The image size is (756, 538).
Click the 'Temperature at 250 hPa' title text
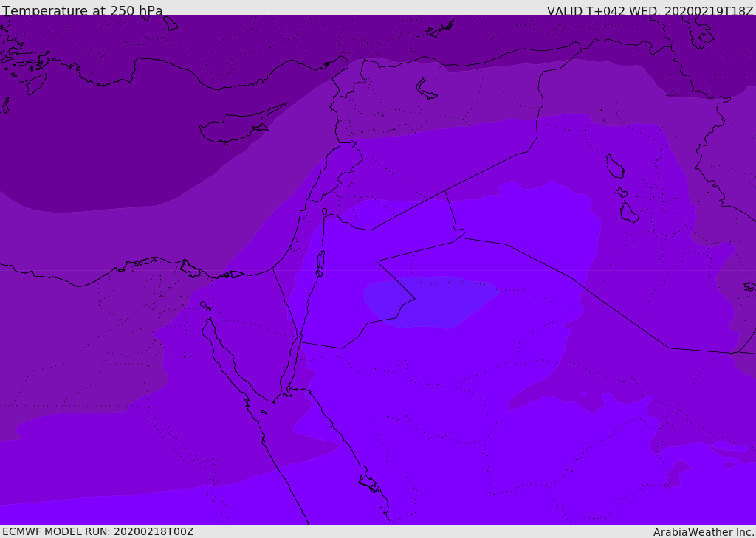coord(83,10)
